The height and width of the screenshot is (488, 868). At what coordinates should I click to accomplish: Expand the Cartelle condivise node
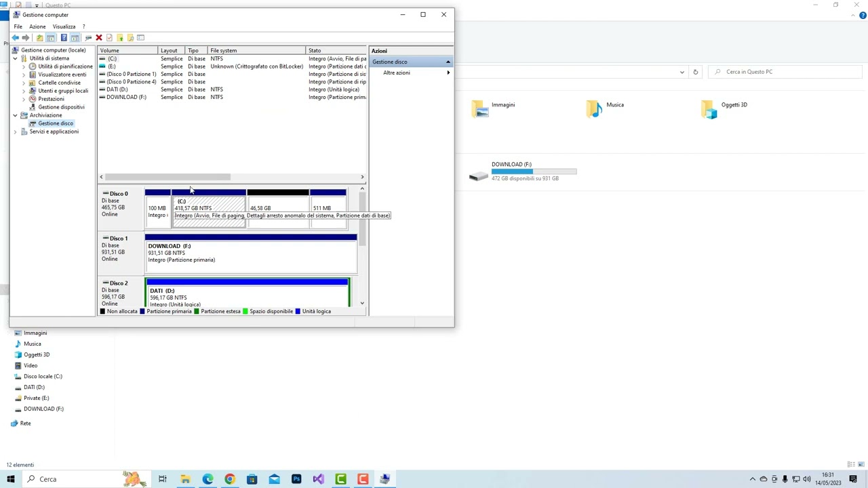point(24,83)
